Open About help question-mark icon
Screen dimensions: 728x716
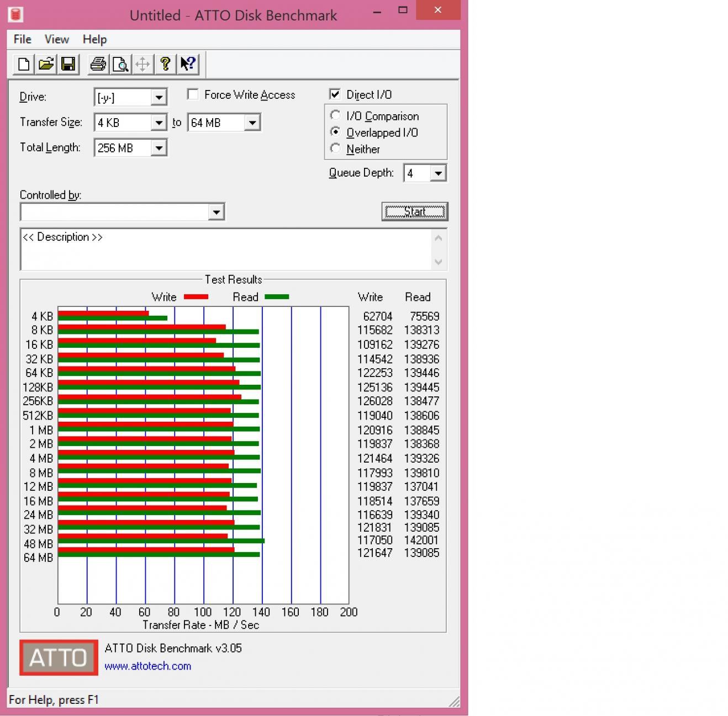165,64
